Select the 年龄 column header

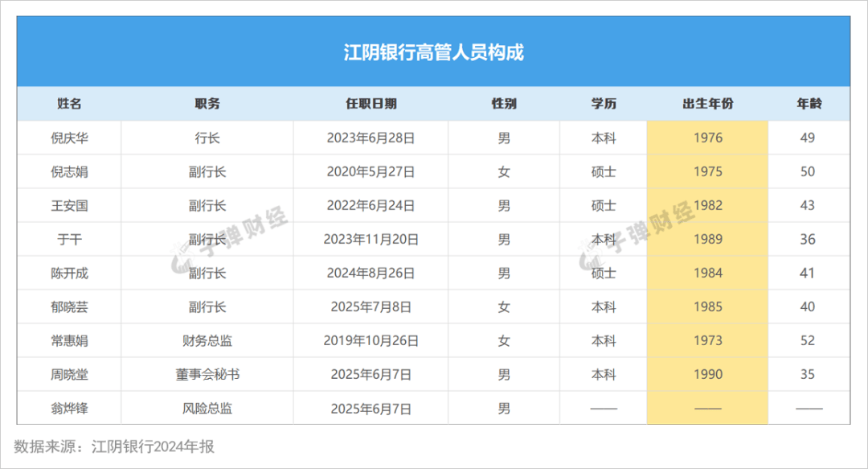point(809,104)
